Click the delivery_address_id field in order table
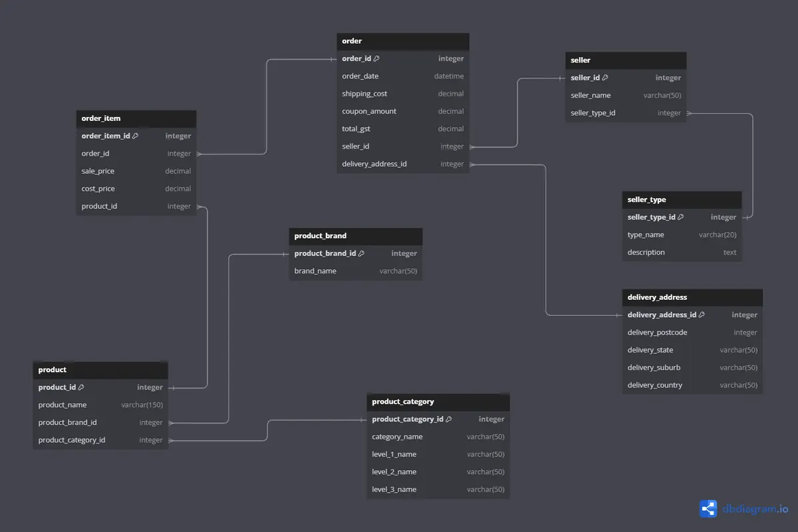 point(403,164)
